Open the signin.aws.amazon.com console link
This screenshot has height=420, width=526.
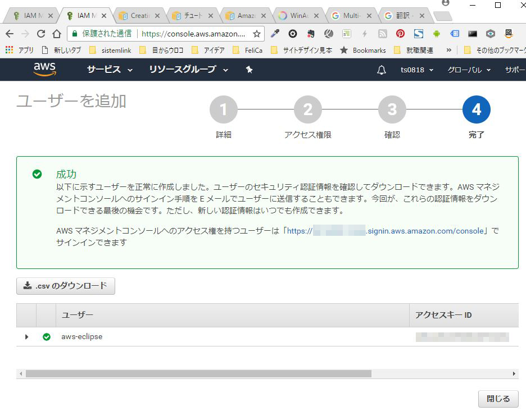(385, 231)
